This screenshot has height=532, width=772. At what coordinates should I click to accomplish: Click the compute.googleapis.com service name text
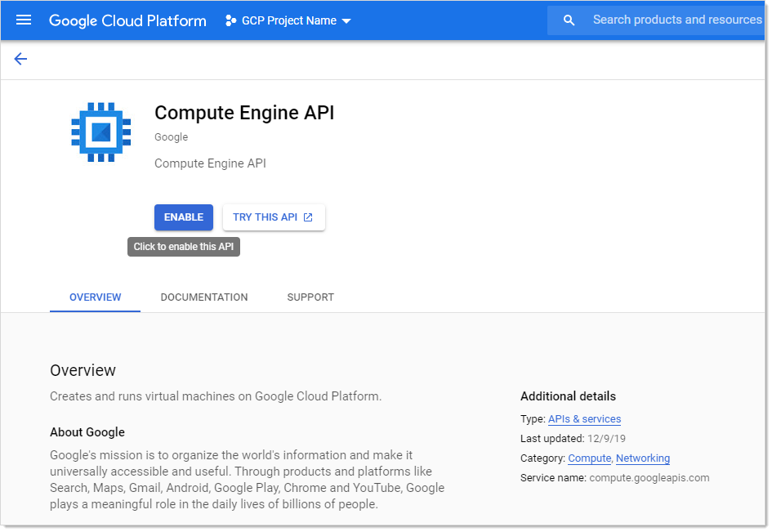click(x=649, y=478)
